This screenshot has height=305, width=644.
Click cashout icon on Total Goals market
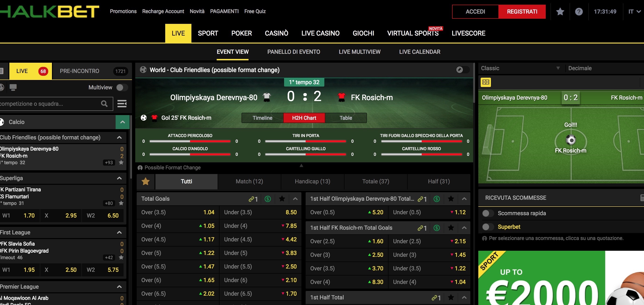(x=268, y=199)
